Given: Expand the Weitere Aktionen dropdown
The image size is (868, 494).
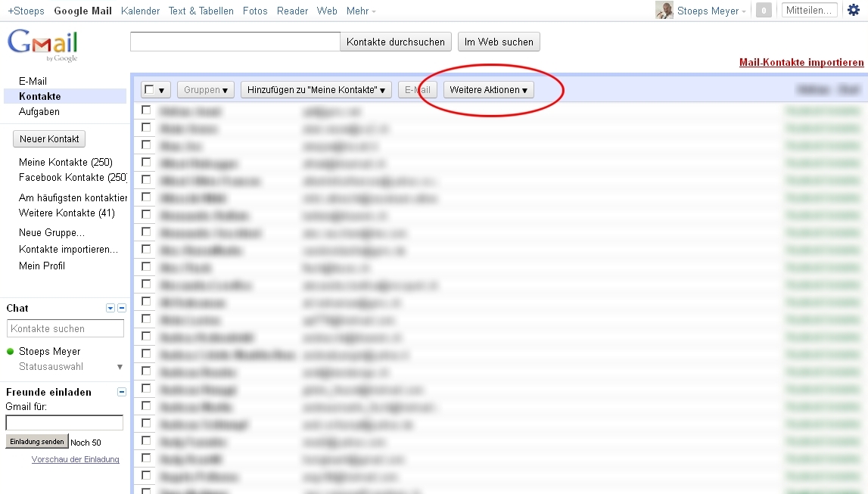Looking at the screenshot, I should [488, 90].
